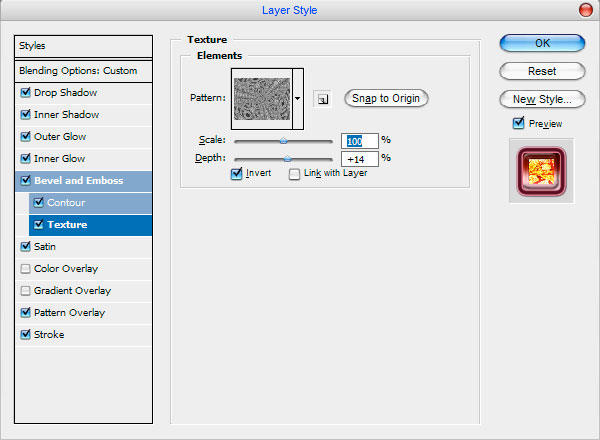Toggle the Bevel and Emboss checkbox

coord(26,180)
